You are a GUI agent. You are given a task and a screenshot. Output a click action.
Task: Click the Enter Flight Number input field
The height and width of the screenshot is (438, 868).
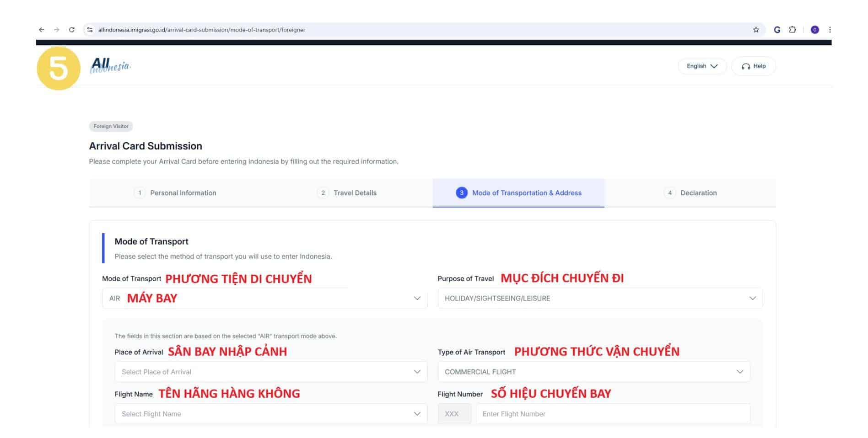pyautogui.click(x=612, y=414)
